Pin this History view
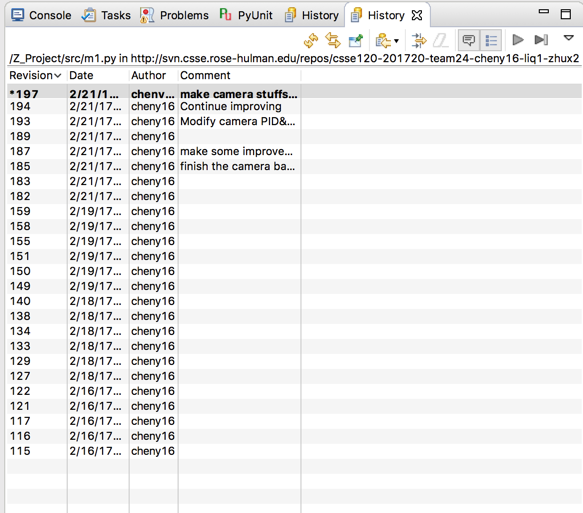The height and width of the screenshot is (513, 583). pos(355,40)
